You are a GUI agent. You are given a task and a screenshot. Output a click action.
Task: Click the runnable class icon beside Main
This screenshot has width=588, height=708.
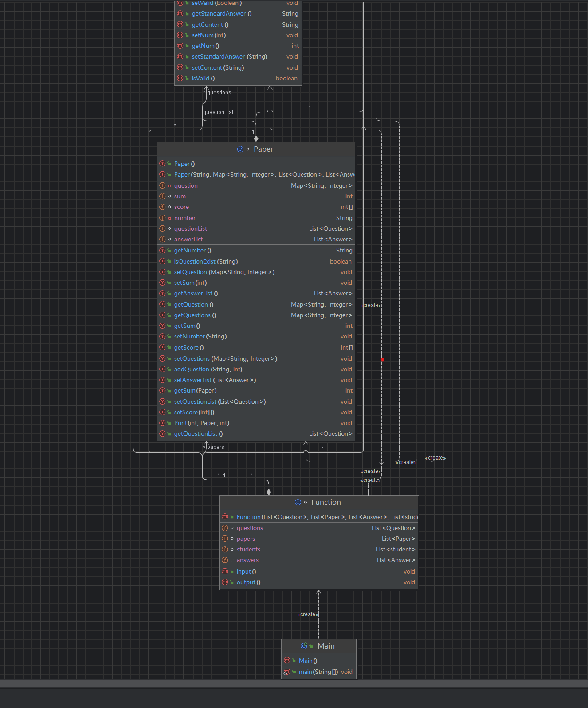coord(304,646)
